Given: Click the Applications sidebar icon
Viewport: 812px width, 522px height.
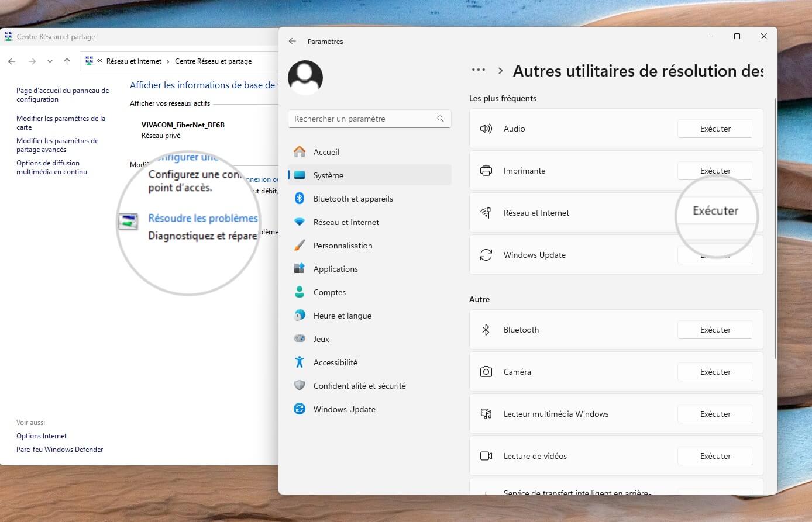Looking at the screenshot, I should [300, 269].
